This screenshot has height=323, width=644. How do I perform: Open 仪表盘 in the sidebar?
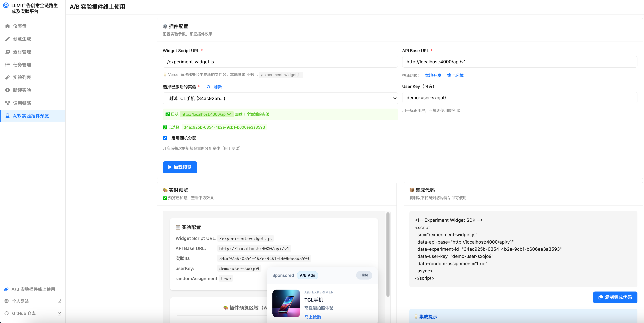tap(33, 26)
